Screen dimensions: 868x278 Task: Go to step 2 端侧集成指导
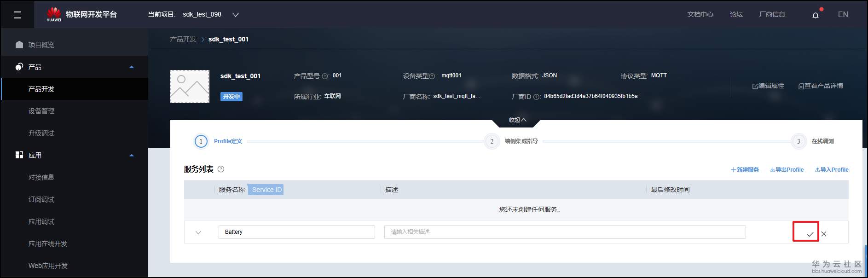pos(511,141)
